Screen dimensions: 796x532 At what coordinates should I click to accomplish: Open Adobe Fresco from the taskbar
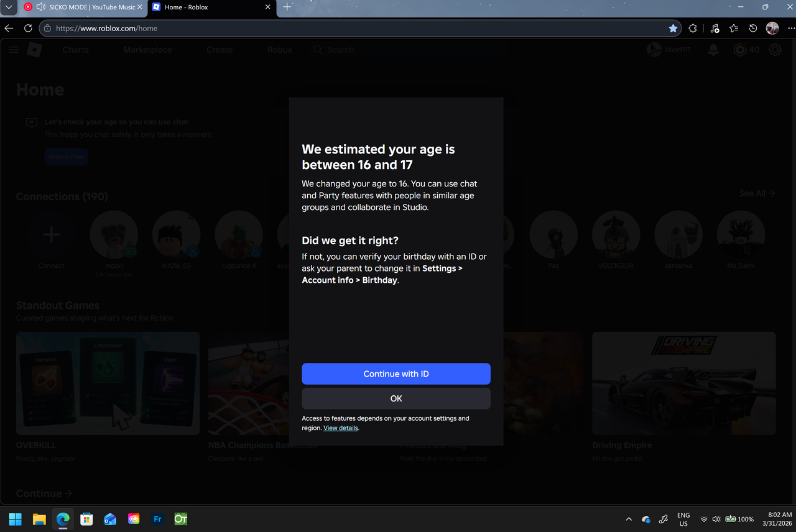click(x=157, y=519)
